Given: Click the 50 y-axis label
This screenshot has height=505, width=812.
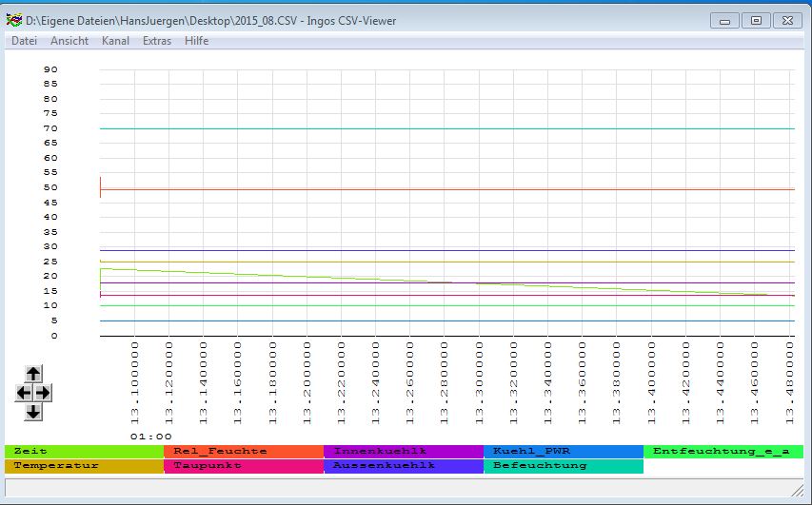Looking at the screenshot, I should click(x=50, y=187).
